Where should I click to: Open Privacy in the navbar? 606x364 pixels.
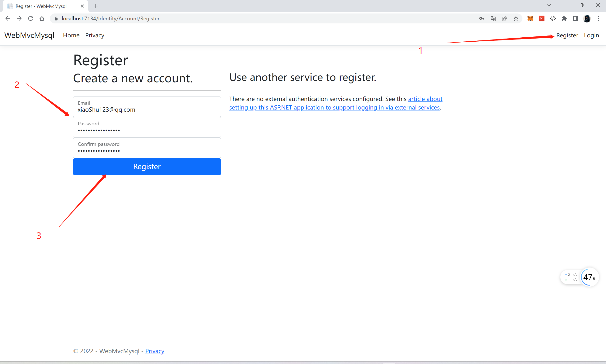[94, 35]
